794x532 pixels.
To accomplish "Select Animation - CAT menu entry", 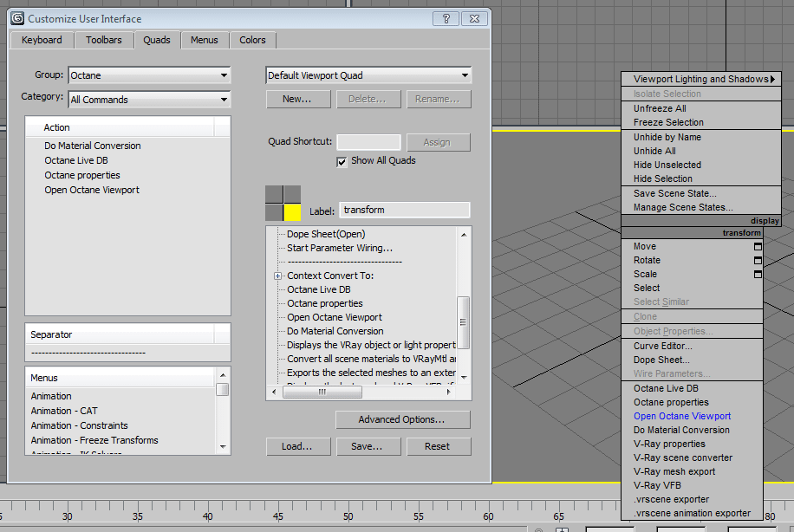I will click(x=64, y=411).
